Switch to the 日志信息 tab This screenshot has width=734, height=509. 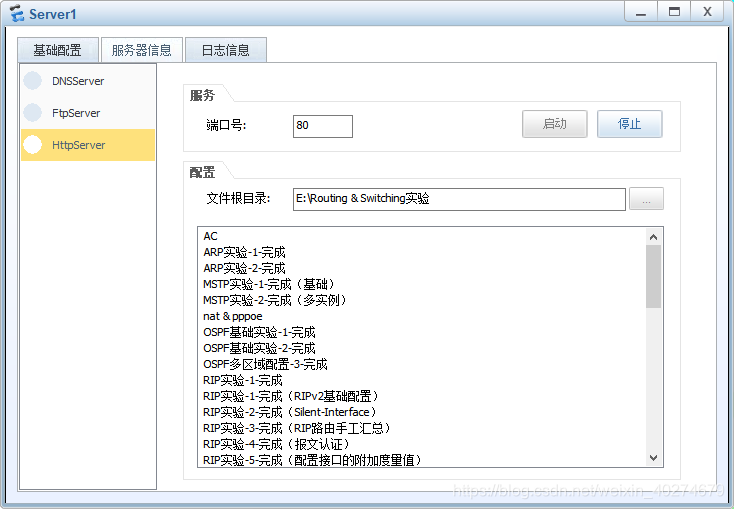(x=226, y=50)
